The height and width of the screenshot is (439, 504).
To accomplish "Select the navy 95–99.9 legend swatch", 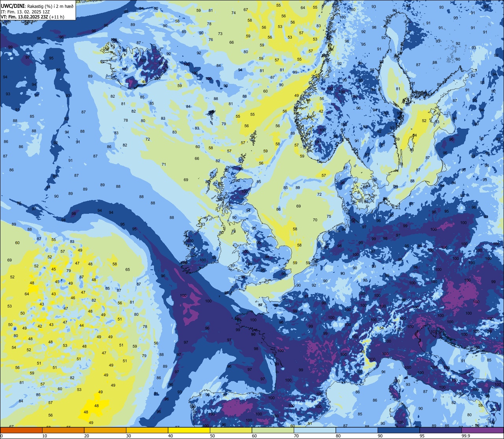I will pyautogui.click(x=441, y=430).
